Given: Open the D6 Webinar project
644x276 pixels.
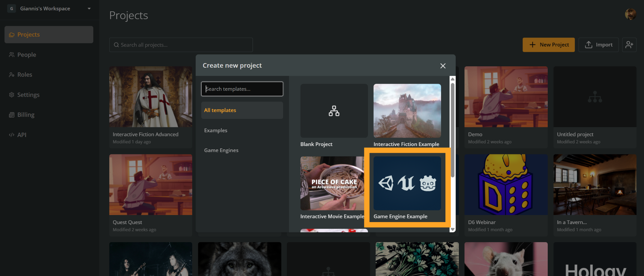Looking at the screenshot, I should [506, 195].
